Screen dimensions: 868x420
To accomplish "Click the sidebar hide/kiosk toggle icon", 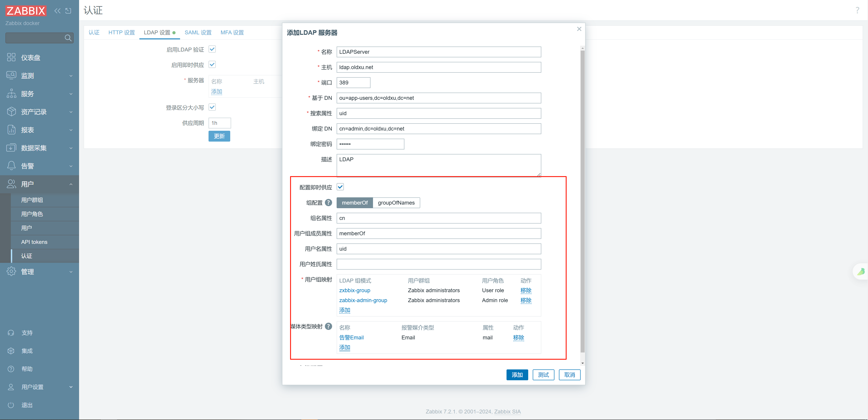I will (x=68, y=11).
